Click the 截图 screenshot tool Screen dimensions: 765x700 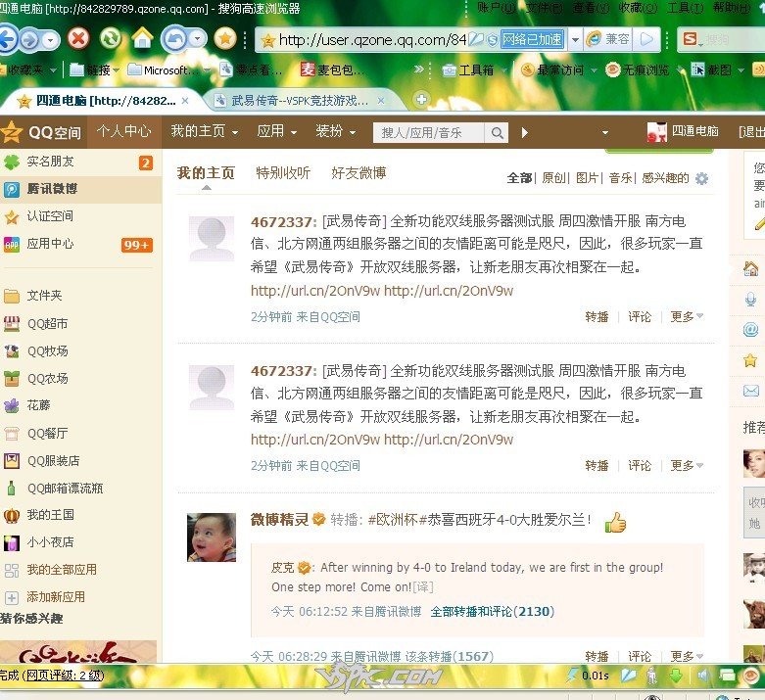[712, 70]
